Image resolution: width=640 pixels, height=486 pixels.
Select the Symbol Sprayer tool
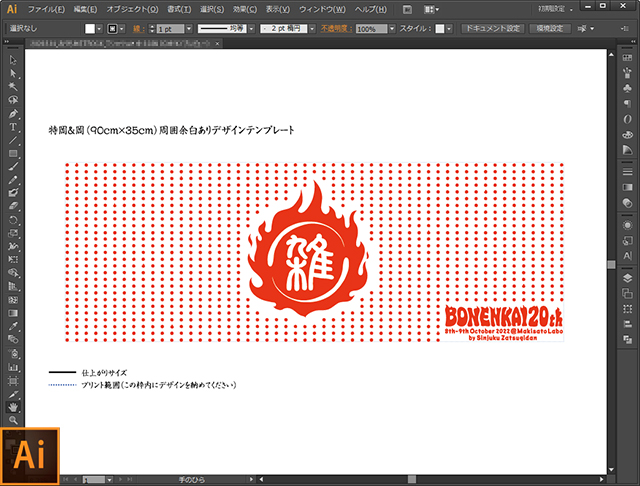(x=13, y=353)
